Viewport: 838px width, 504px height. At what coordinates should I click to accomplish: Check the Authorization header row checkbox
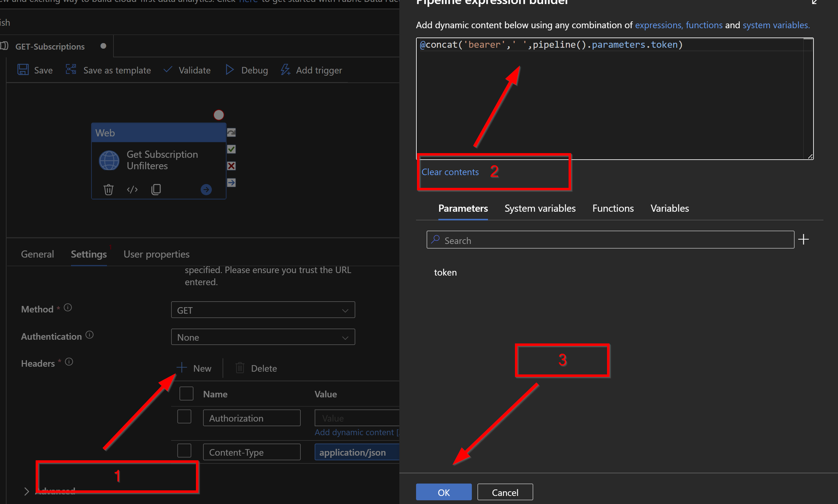[x=184, y=416]
